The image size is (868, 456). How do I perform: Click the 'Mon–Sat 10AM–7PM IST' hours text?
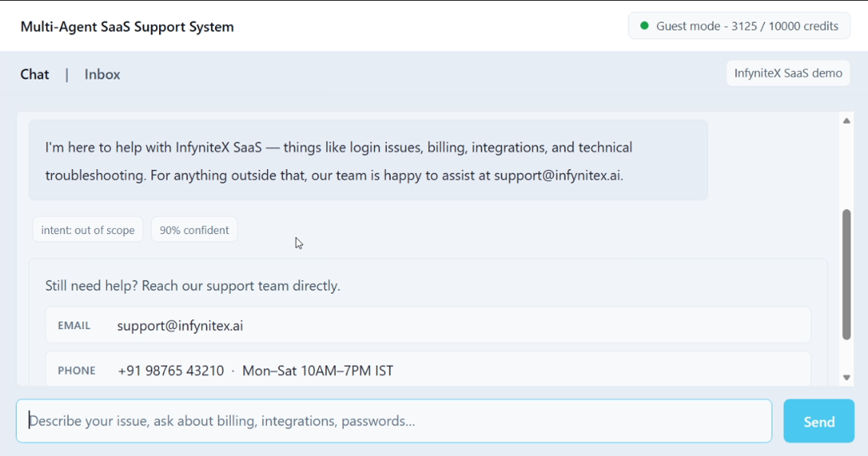pos(317,370)
